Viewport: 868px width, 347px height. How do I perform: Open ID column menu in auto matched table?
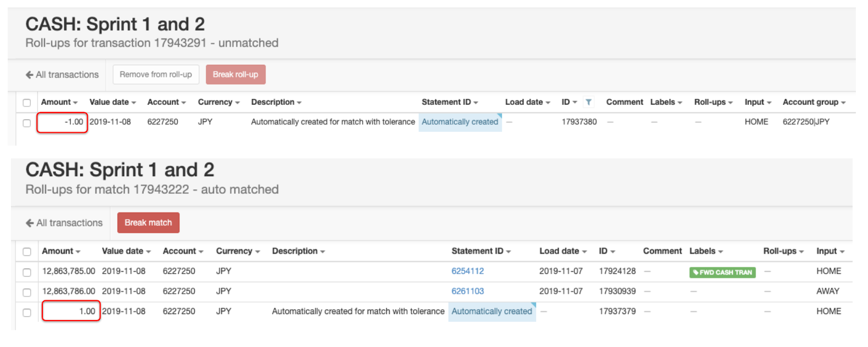(x=607, y=251)
